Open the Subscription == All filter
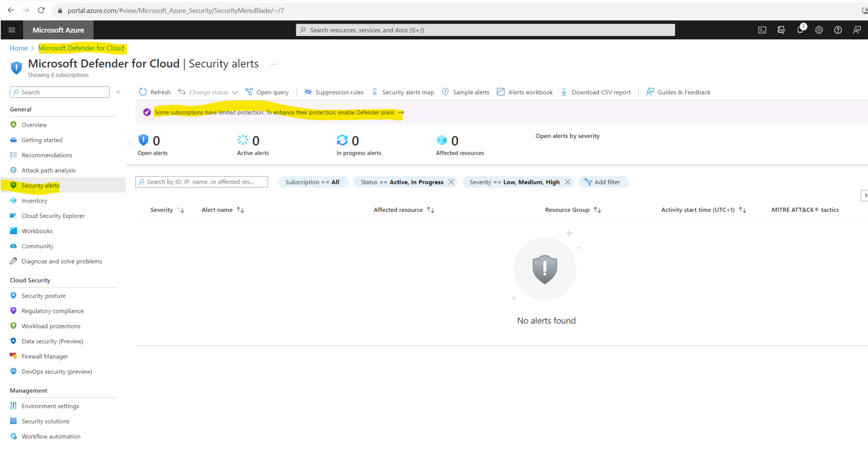 pos(313,182)
